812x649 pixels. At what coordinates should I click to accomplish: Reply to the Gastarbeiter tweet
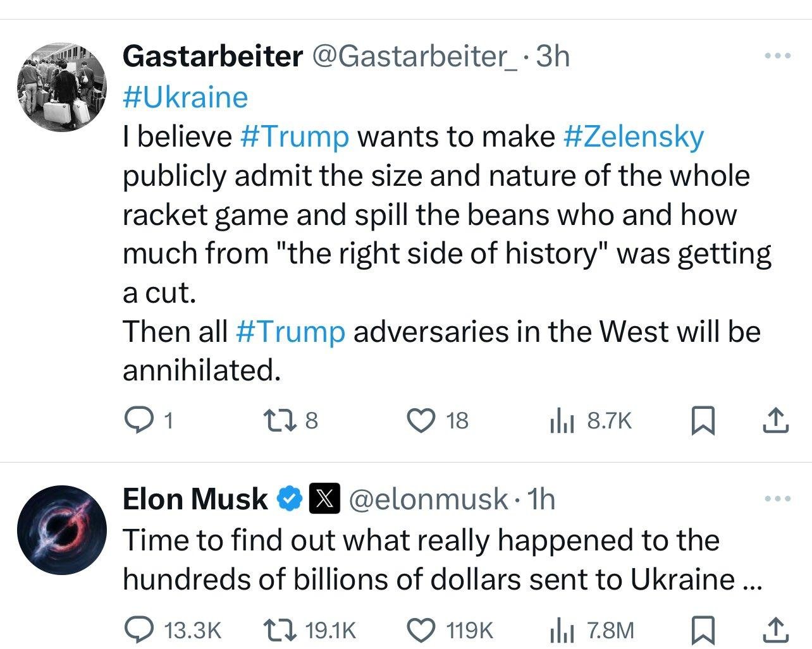(136, 420)
